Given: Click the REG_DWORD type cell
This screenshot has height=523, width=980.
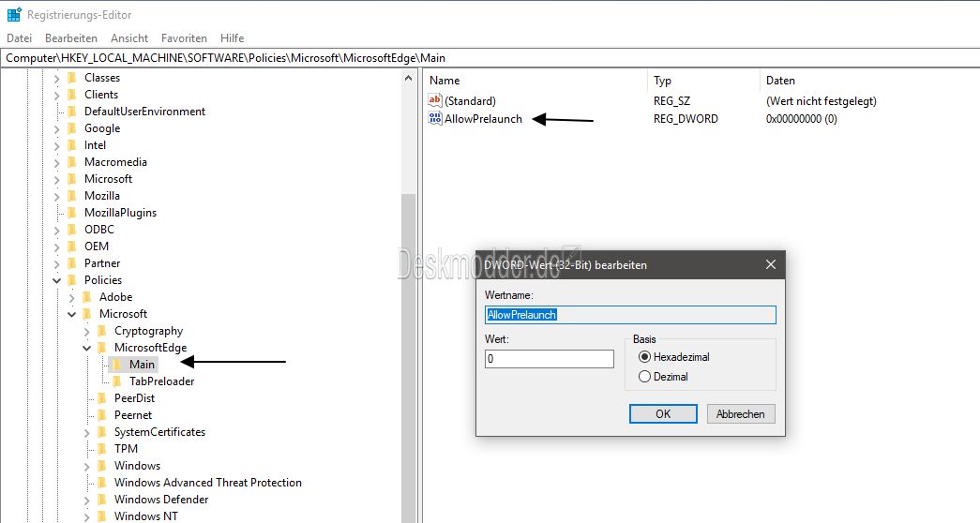Looking at the screenshot, I should click(x=686, y=119).
